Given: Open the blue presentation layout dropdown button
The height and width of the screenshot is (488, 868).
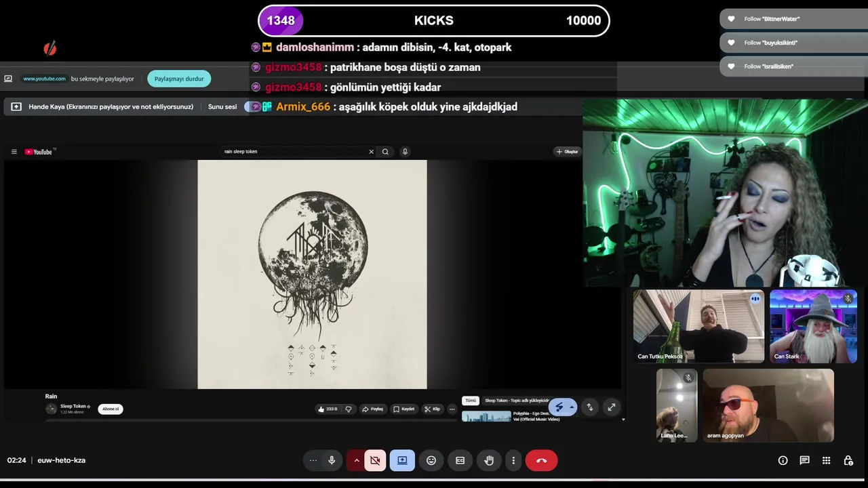Looking at the screenshot, I should click(563, 407).
